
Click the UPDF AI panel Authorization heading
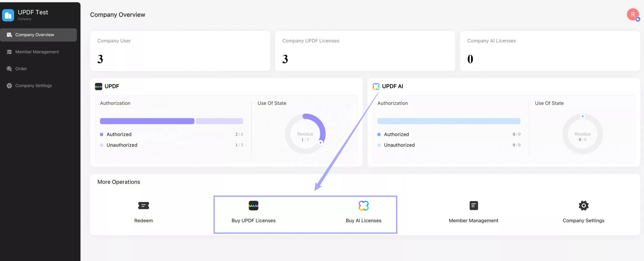(x=393, y=103)
